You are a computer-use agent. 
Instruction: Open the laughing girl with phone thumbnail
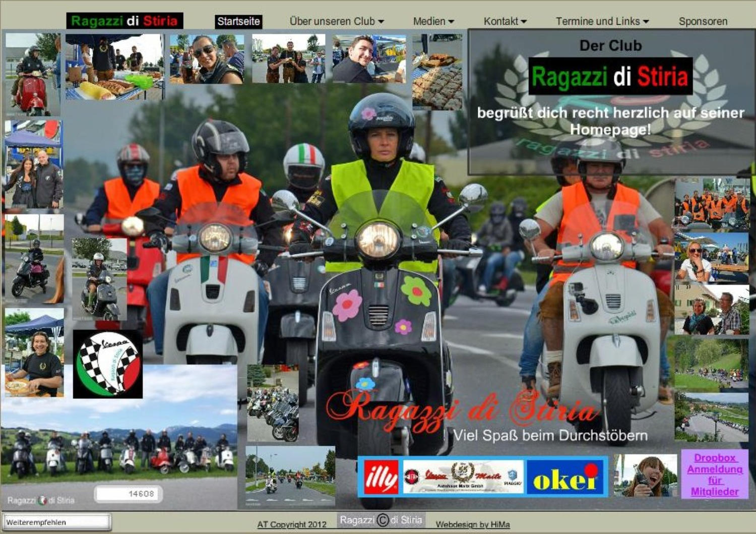pyautogui.click(x=645, y=476)
